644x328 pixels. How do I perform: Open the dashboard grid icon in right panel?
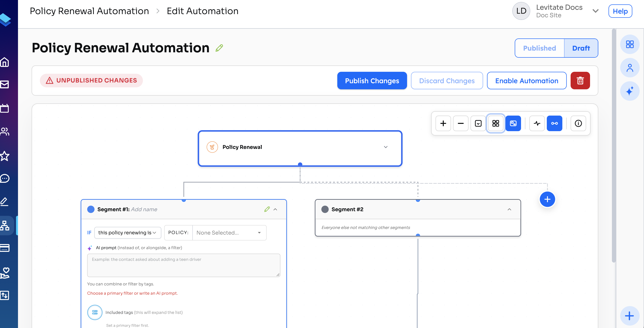click(x=629, y=44)
